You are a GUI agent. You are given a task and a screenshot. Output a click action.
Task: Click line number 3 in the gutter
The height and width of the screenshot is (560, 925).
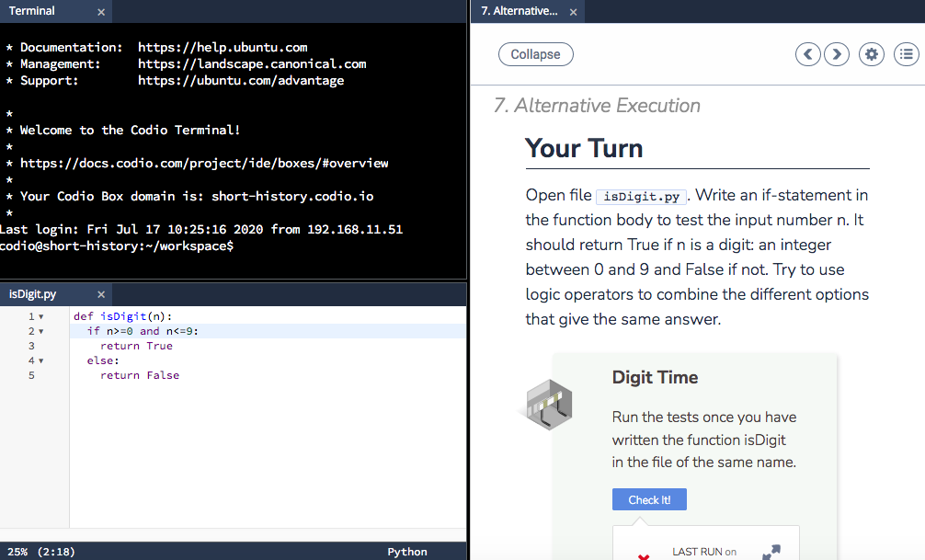tap(31, 346)
